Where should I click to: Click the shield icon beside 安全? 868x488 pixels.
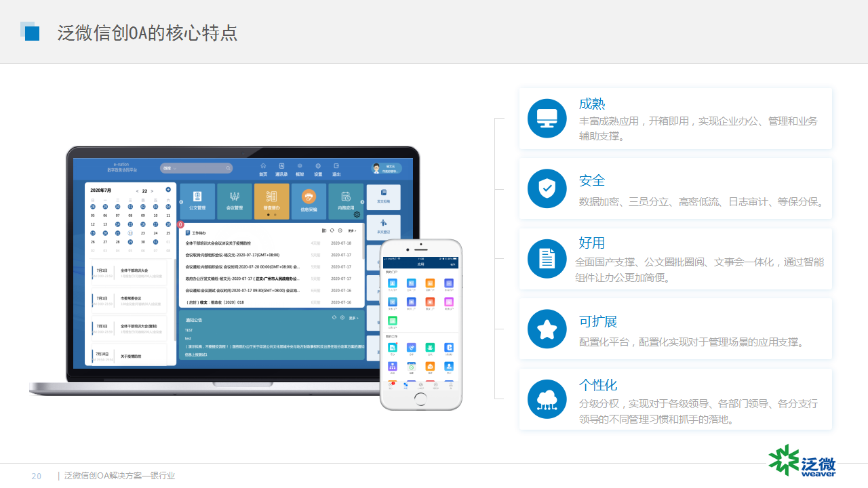[547, 188]
